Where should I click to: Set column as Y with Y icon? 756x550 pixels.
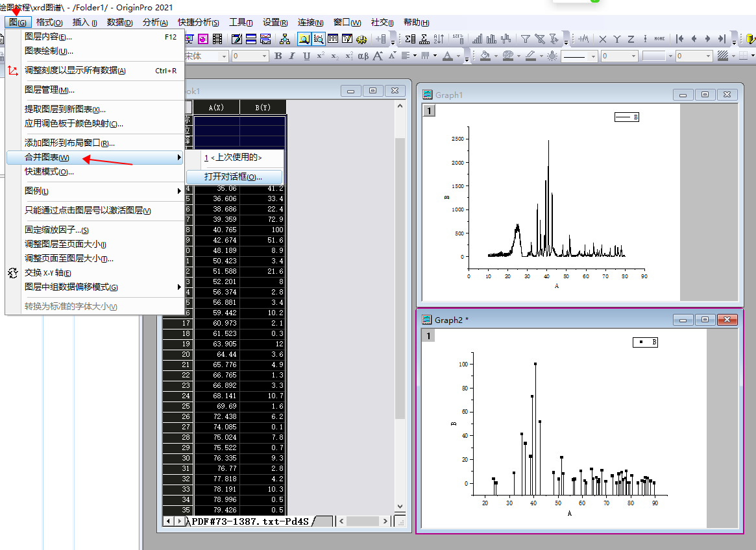pyautogui.click(x=616, y=39)
